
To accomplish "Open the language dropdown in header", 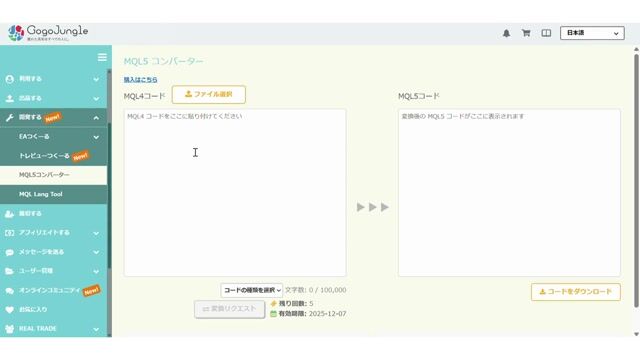I will click(592, 33).
